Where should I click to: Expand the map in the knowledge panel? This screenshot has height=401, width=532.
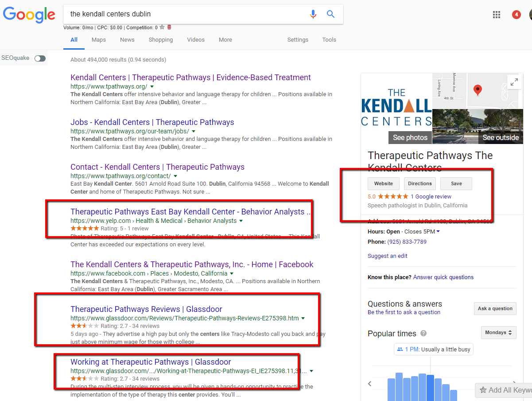[514, 82]
